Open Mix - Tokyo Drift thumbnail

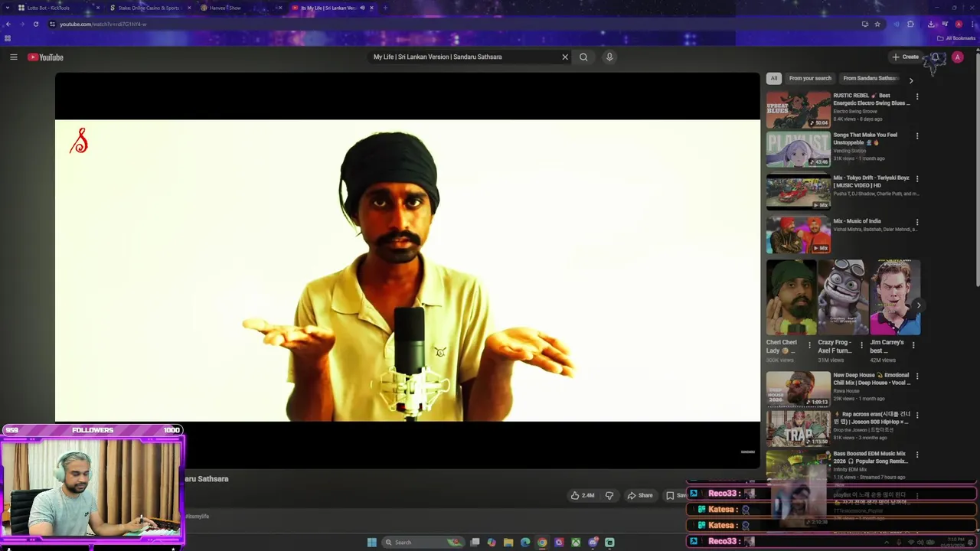pyautogui.click(x=799, y=192)
